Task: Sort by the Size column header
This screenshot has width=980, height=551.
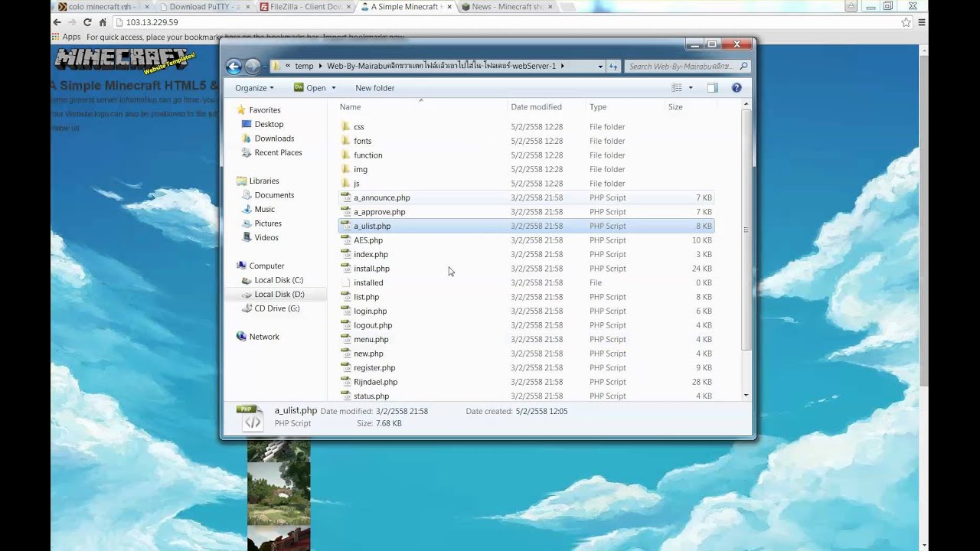Action: coord(675,107)
